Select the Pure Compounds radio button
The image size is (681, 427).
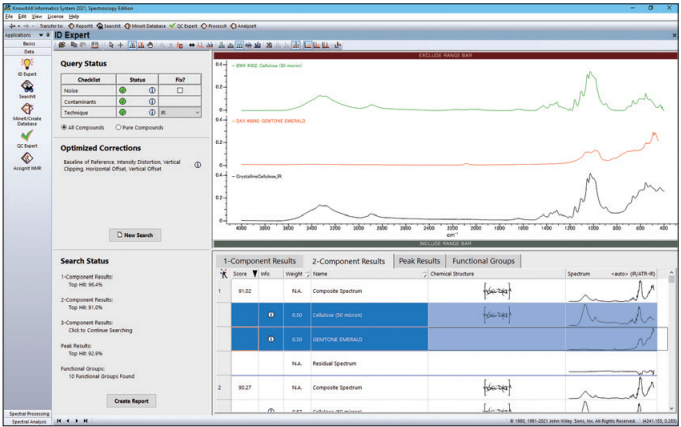point(119,127)
